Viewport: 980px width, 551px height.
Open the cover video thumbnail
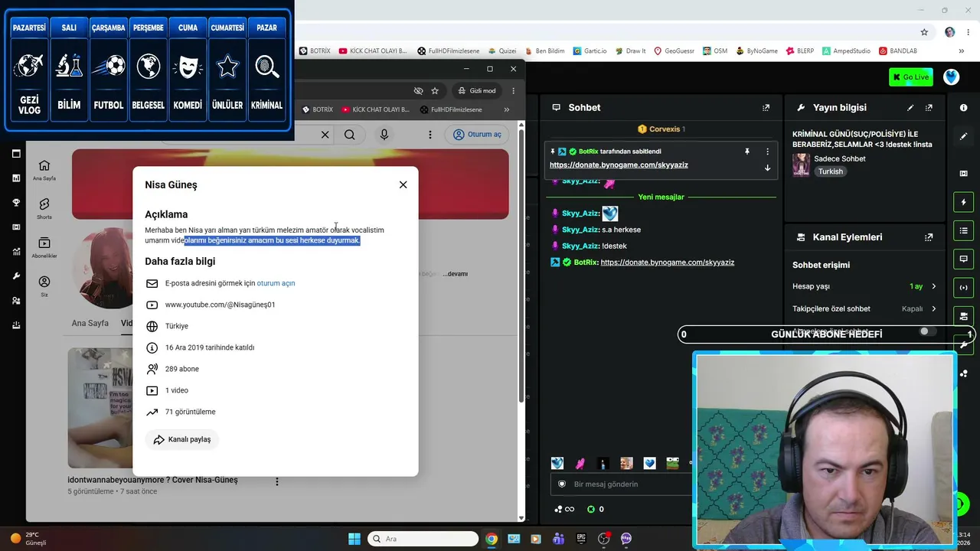100,408
